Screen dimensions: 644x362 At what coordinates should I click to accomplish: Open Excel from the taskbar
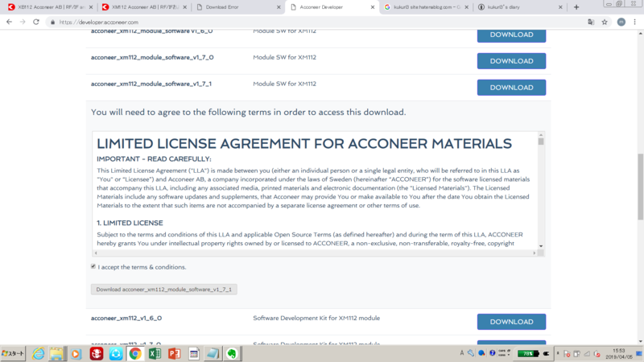(x=155, y=353)
